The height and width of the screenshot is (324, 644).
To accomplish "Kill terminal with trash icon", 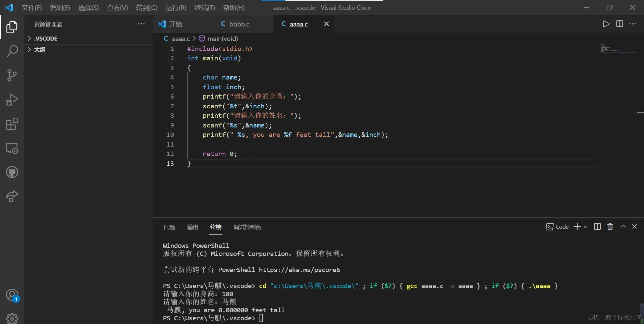I will (x=610, y=227).
